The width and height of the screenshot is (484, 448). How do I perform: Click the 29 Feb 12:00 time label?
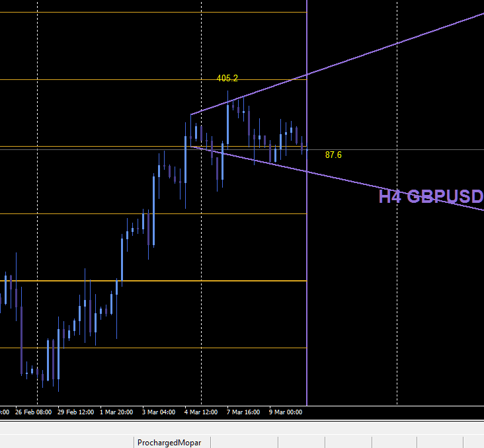75,412
